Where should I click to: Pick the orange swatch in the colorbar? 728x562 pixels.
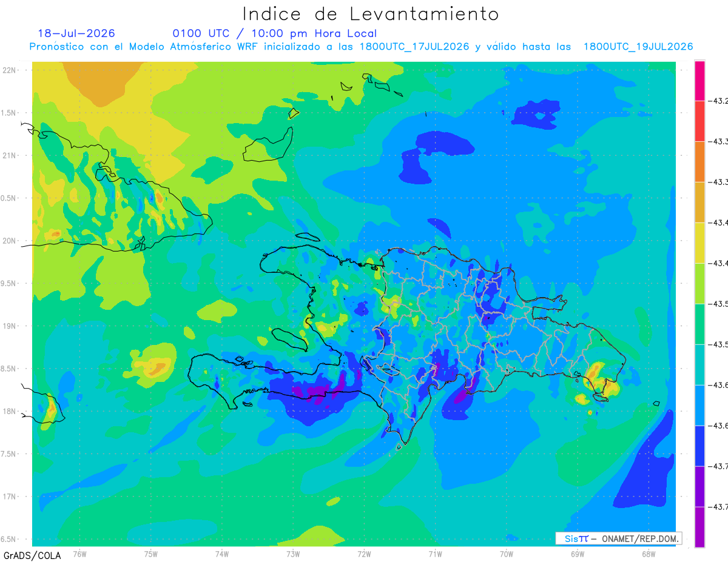pos(699,162)
